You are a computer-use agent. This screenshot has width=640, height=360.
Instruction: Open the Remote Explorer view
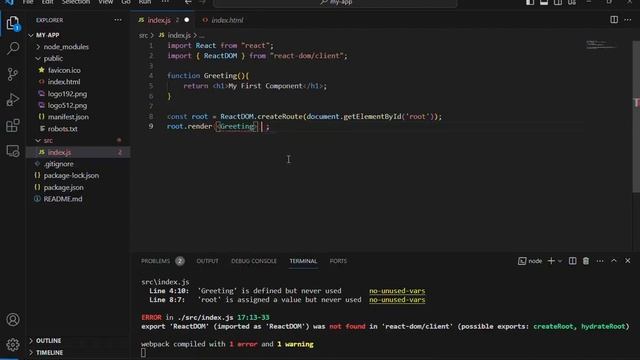13,151
